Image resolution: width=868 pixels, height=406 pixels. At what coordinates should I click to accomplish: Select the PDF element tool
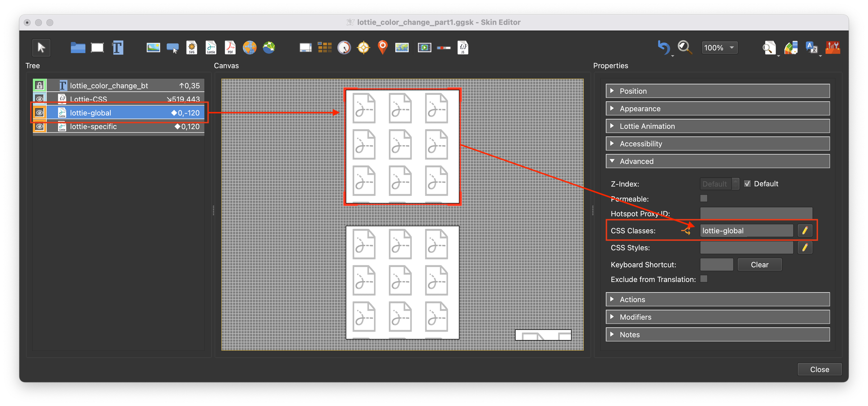pos(230,48)
